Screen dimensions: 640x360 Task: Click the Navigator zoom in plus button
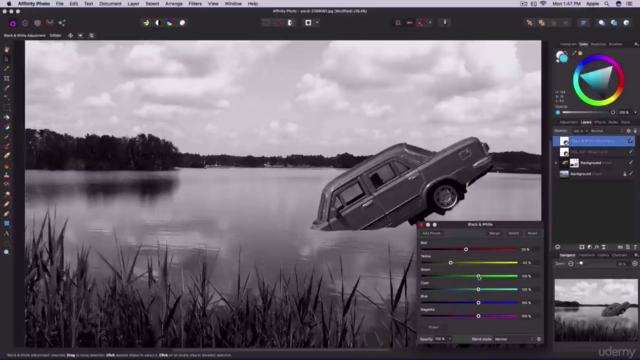tap(635, 264)
